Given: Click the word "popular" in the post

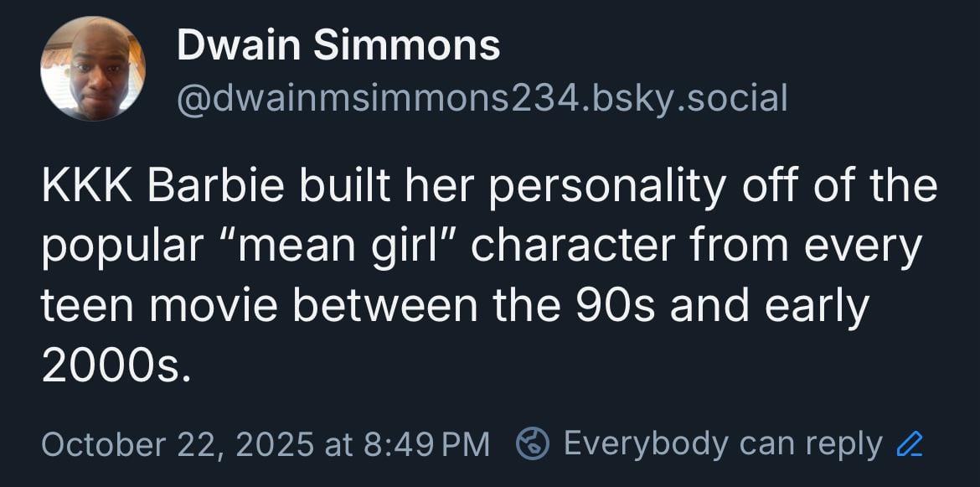Looking at the screenshot, I should [x=122, y=246].
